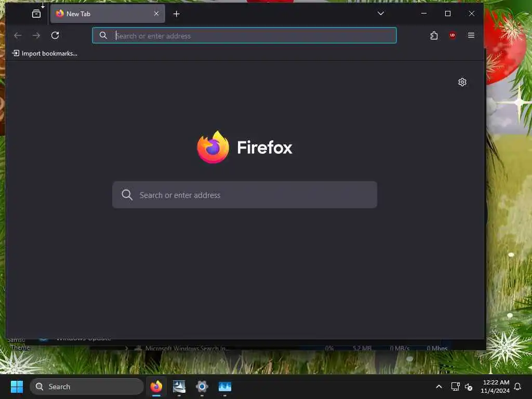Image resolution: width=532 pixels, height=399 pixels.
Task: Close the New Tab tab
Action: click(156, 14)
